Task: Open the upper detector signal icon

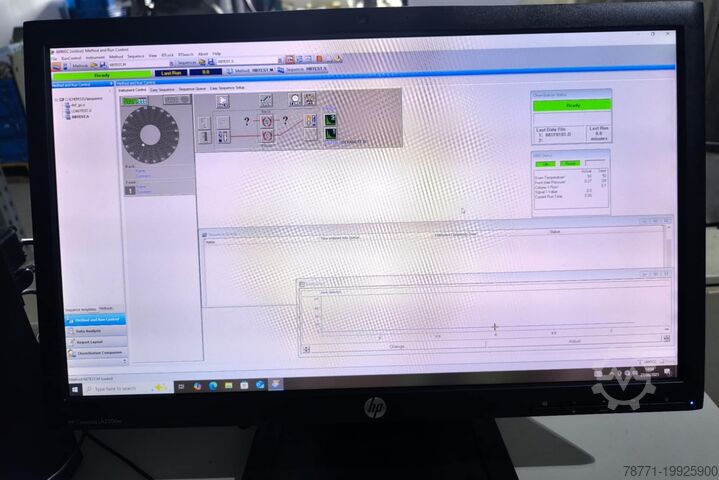Action: coord(331,120)
